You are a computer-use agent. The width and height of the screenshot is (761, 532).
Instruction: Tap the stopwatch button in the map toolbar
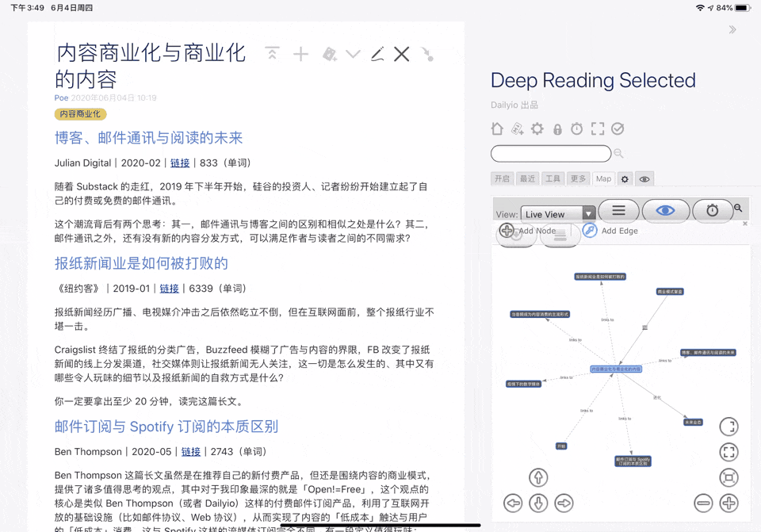point(713,211)
